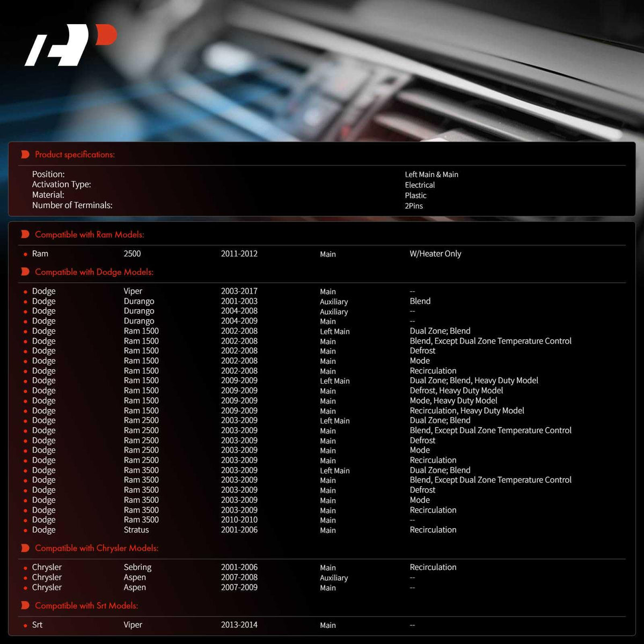This screenshot has width=644, height=644.
Task: Click 'Dual Zone; Blend, Heavy Duty Model' note
Action: (x=474, y=380)
